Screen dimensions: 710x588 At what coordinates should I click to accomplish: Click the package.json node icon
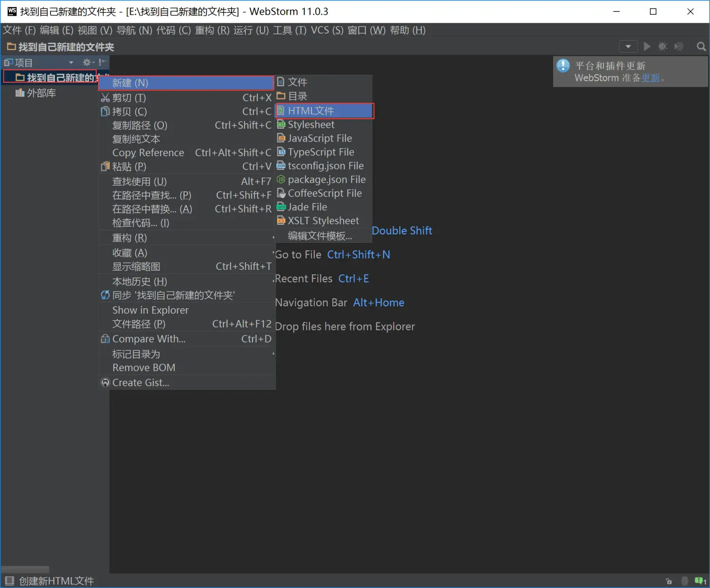pos(281,179)
